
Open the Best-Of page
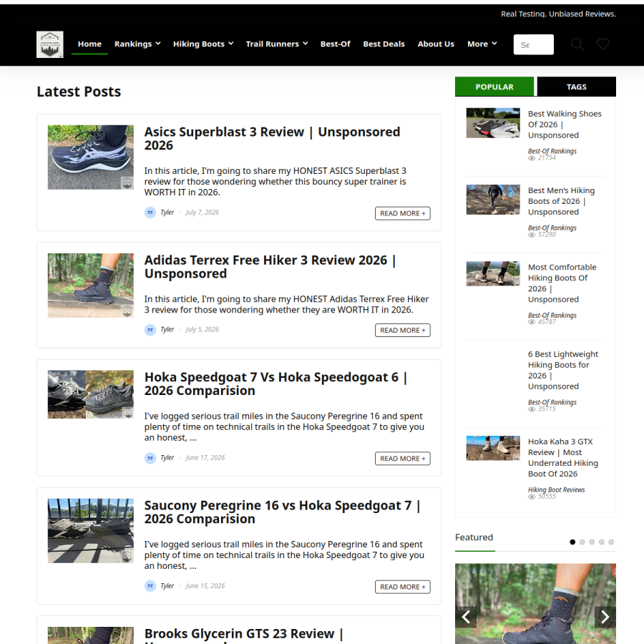click(x=335, y=44)
